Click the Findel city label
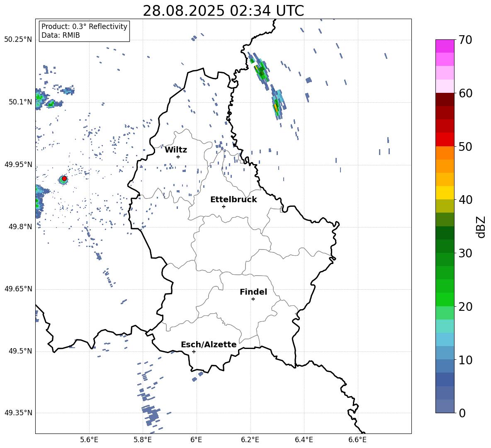Image resolution: width=491 pixels, height=448 pixels. [253, 292]
